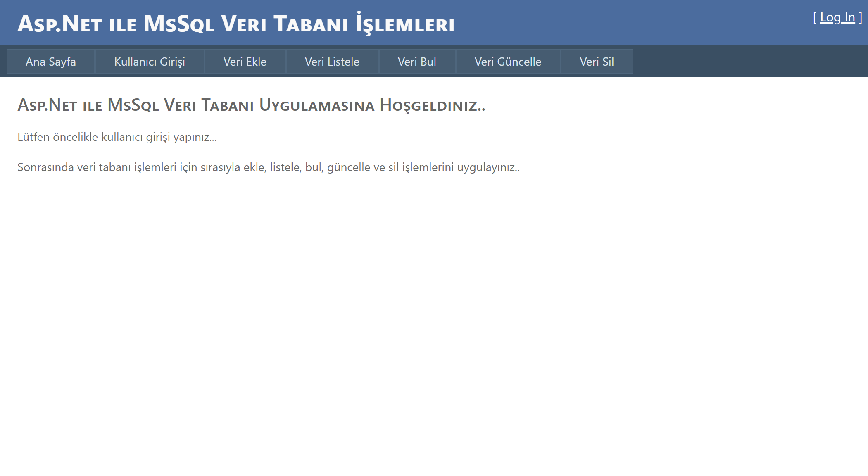
Task: Click the word Uygulamasına in welcome heading
Action: pyautogui.click(x=316, y=105)
